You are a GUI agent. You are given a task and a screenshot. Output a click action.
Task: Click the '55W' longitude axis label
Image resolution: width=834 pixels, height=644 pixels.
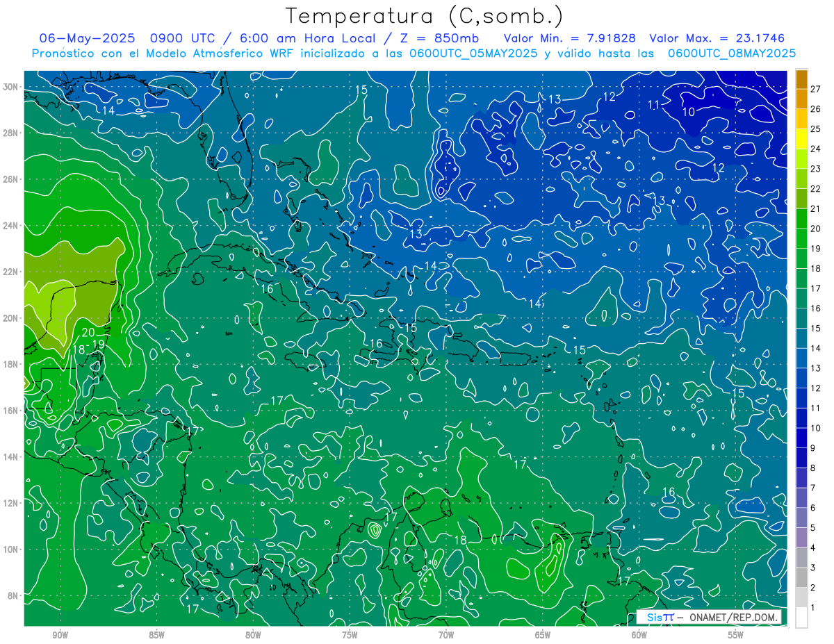(736, 634)
